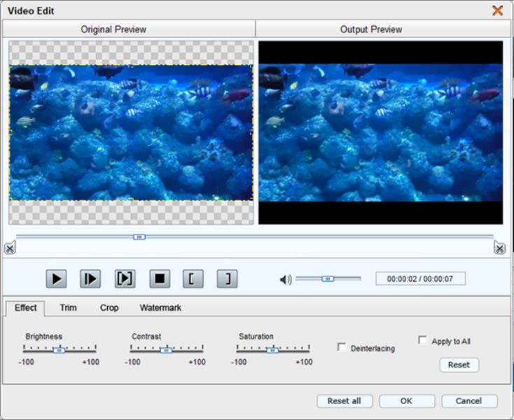This screenshot has width=514, height=420.
Task: Stop the video playback
Action: coord(160,279)
